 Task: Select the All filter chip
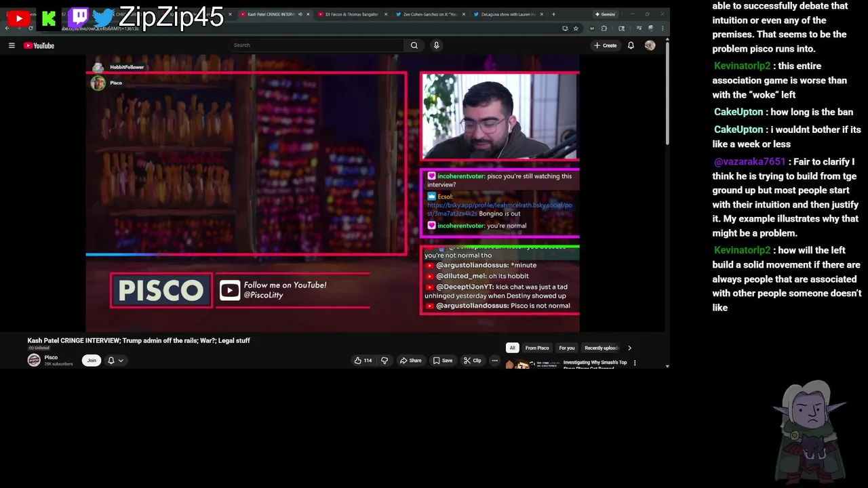[512, 348]
